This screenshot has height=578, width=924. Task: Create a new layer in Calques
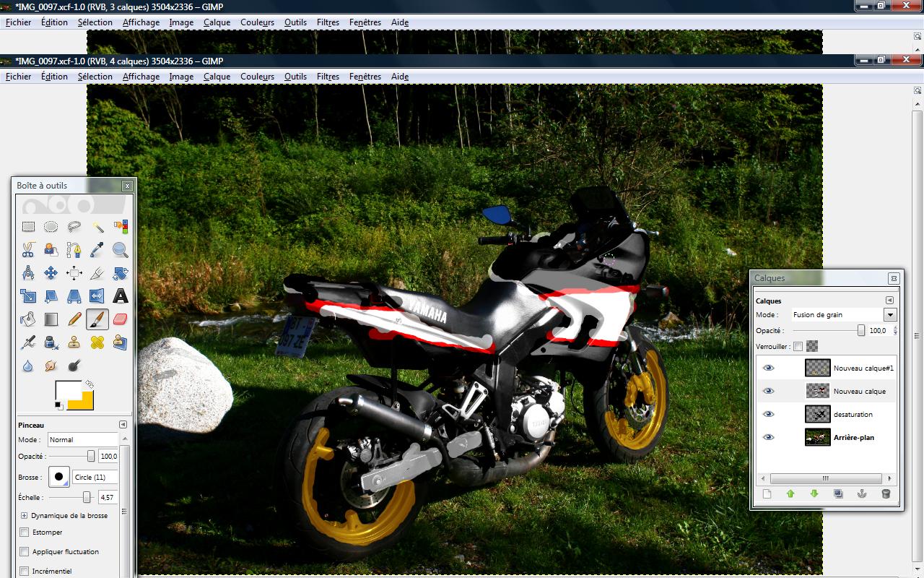[x=767, y=494]
